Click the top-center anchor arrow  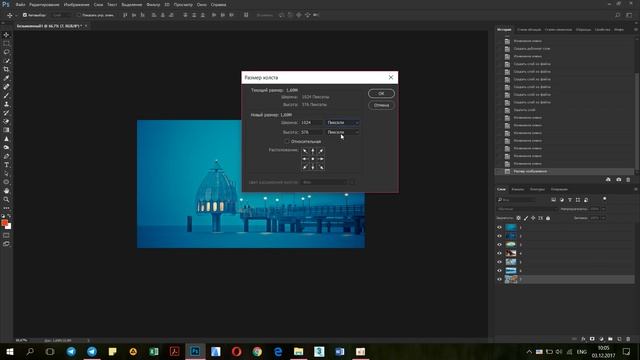point(313,151)
